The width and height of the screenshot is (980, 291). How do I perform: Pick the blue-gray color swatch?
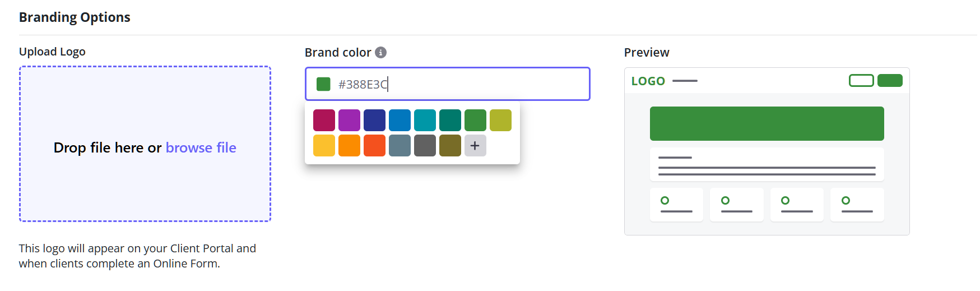click(x=400, y=146)
